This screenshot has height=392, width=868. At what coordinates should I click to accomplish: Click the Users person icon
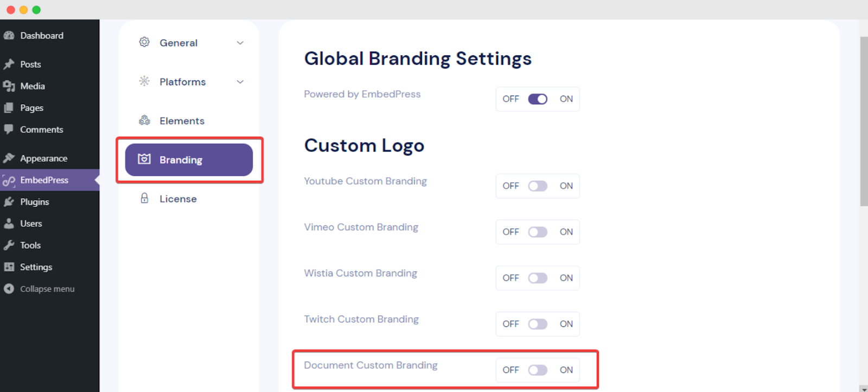[x=9, y=223]
